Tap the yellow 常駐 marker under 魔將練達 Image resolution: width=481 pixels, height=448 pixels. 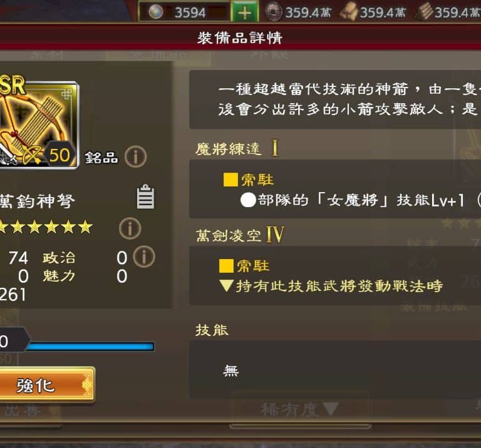point(230,180)
